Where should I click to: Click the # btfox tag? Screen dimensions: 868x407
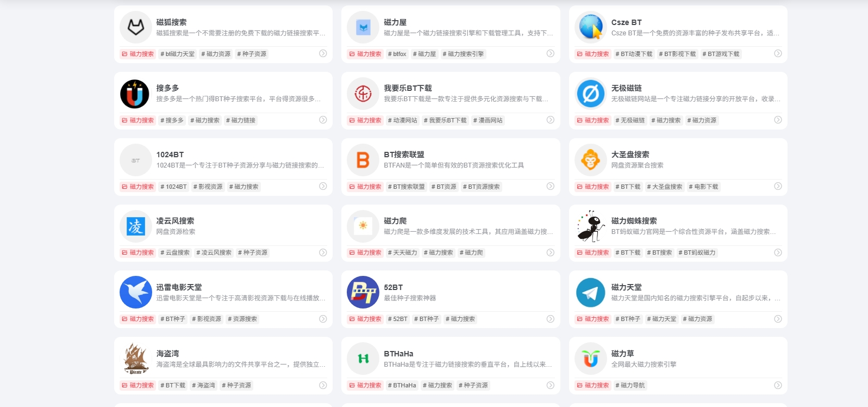[397, 54]
